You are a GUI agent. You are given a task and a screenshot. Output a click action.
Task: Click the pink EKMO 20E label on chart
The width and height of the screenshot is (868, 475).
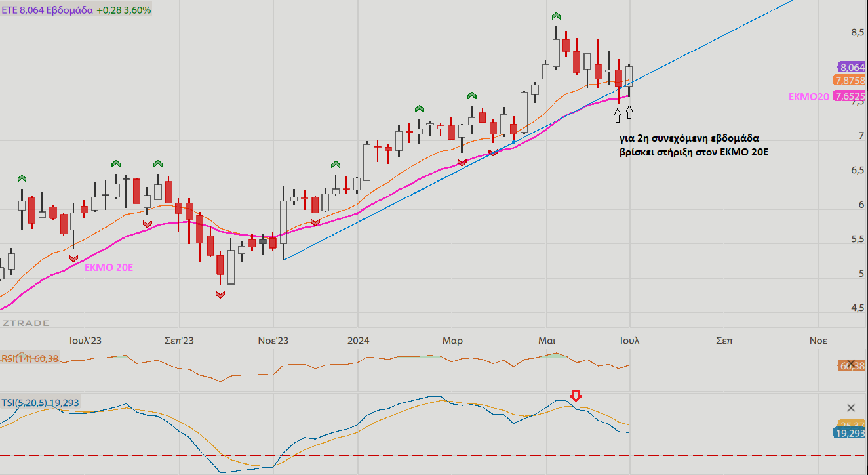click(109, 267)
